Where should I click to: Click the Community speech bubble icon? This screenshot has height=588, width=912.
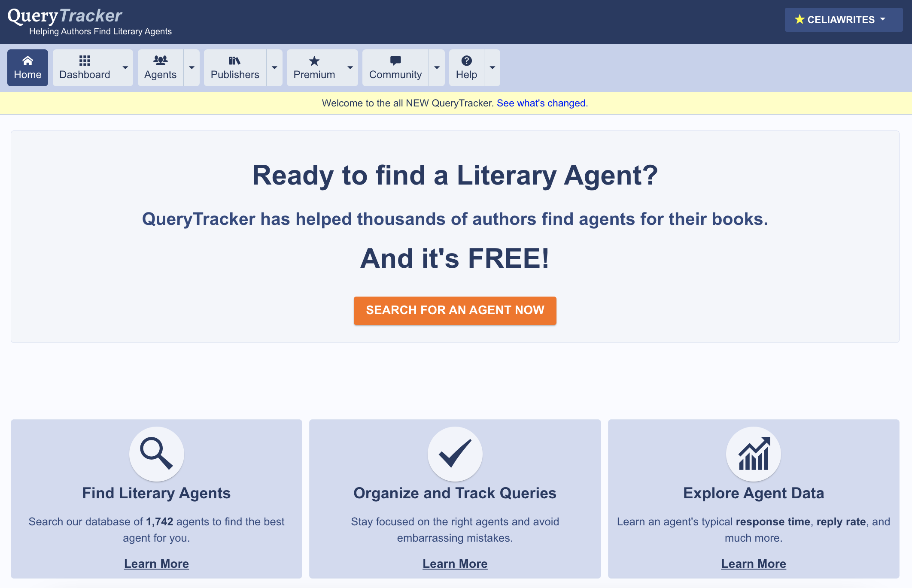pyautogui.click(x=395, y=61)
